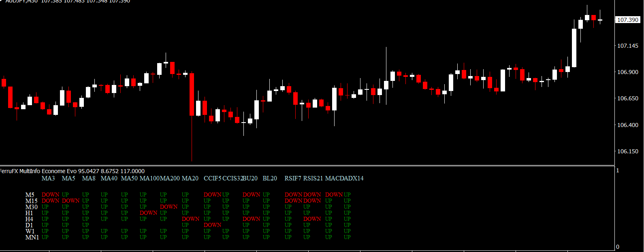Select the FerruFX MultiInfo indicator title

pos(72,171)
